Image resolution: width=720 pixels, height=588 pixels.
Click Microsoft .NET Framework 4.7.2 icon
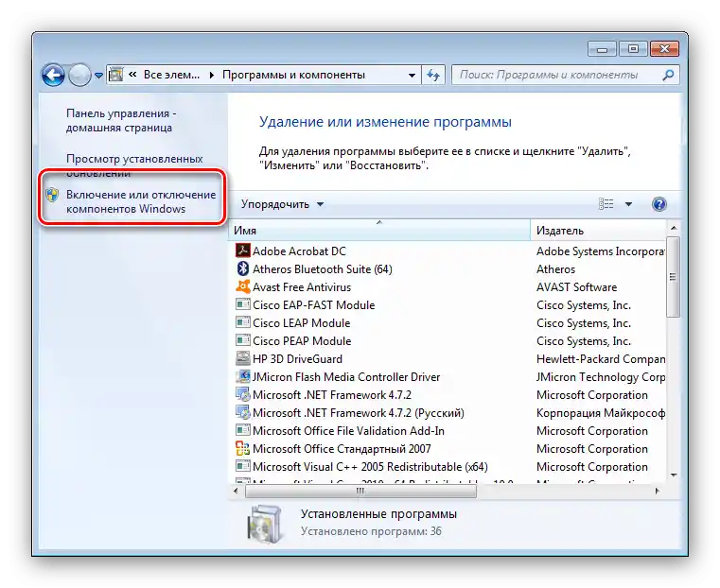[x=242, y=394]
